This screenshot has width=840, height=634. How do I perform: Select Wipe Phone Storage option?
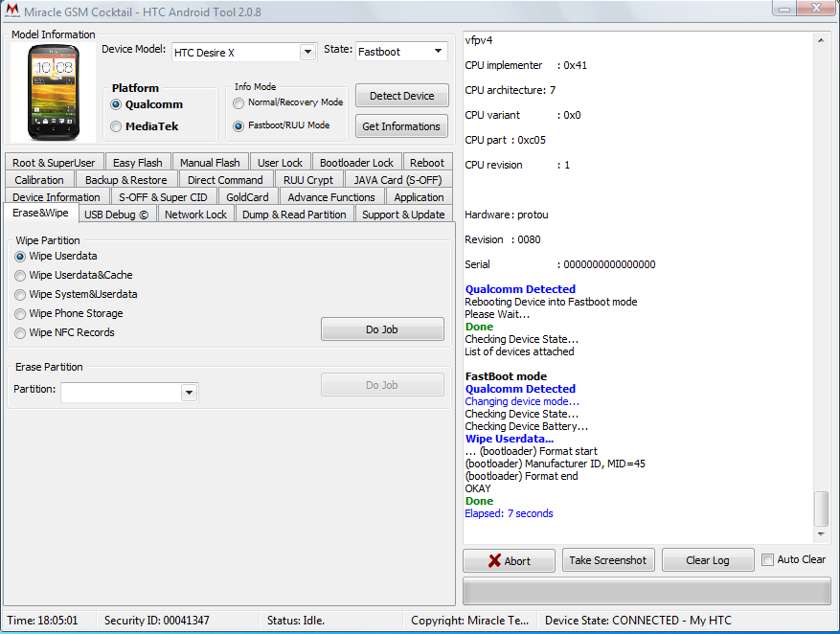[x=20, y=314]
